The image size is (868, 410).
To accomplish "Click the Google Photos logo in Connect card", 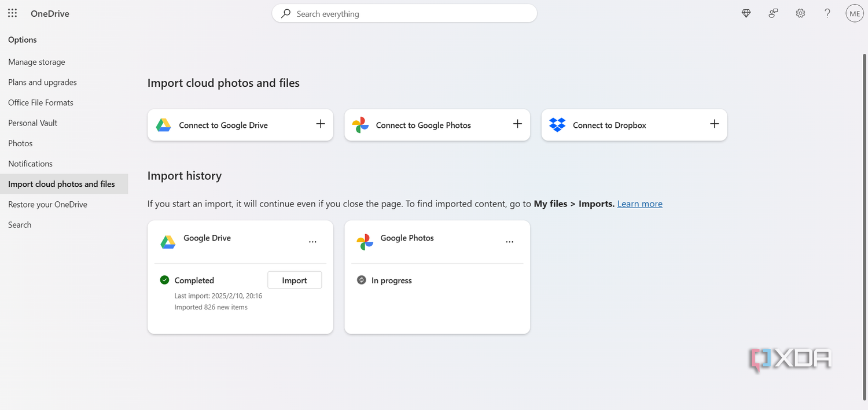I will tap(361, 125).
